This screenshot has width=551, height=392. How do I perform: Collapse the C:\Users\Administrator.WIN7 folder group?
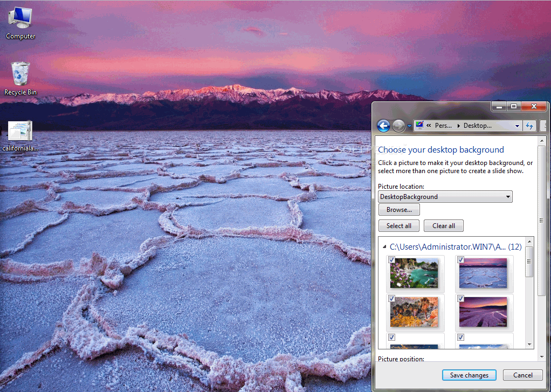point(384,247)
